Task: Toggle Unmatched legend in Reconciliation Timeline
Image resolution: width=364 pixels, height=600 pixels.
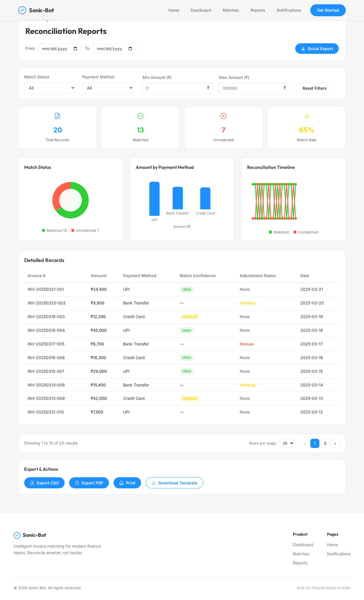Action: coord(295,232)
